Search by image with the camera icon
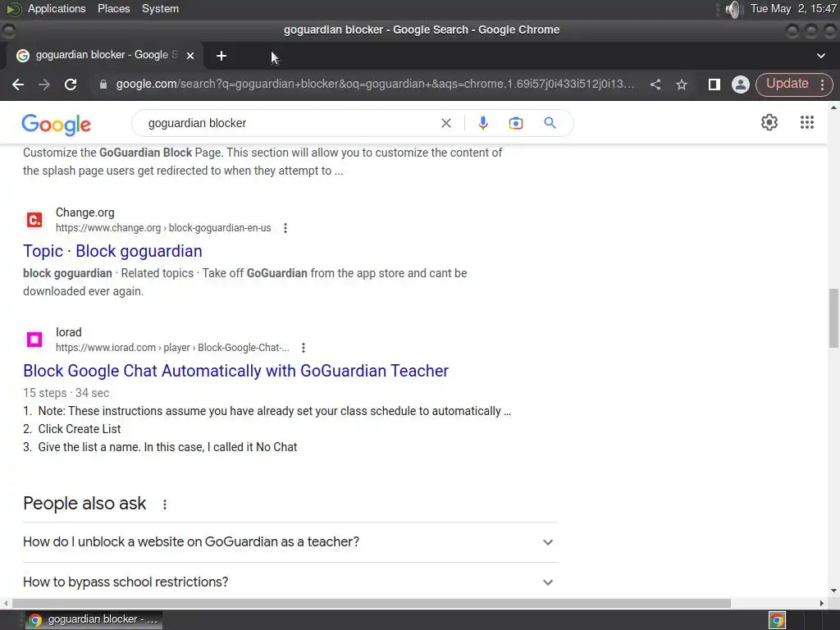 point(515,123)
